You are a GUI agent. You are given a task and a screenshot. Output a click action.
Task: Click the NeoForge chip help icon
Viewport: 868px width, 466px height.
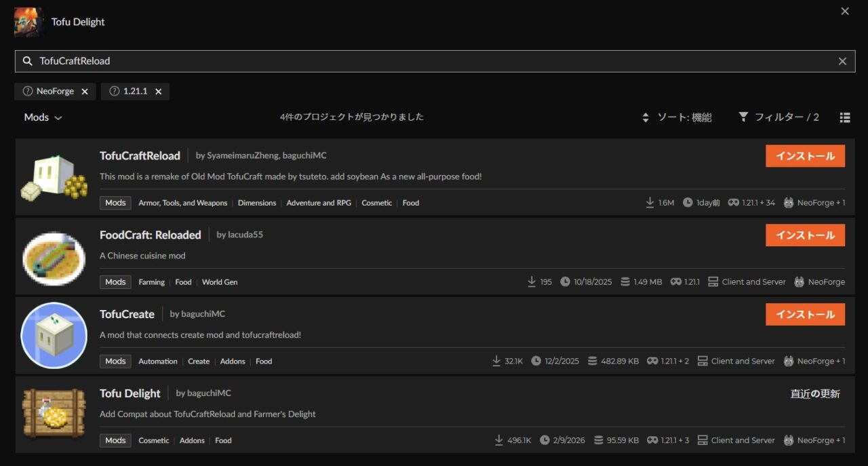(x=28, y=92)
